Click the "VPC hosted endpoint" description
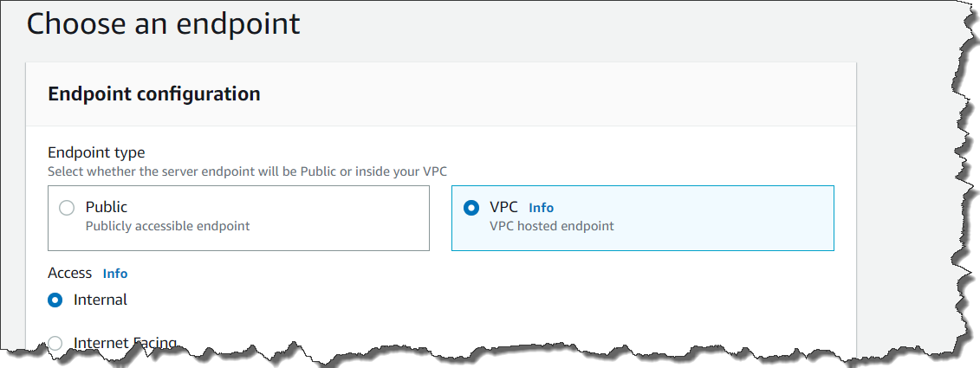980x368 pixels. click(x=551, y=226)
